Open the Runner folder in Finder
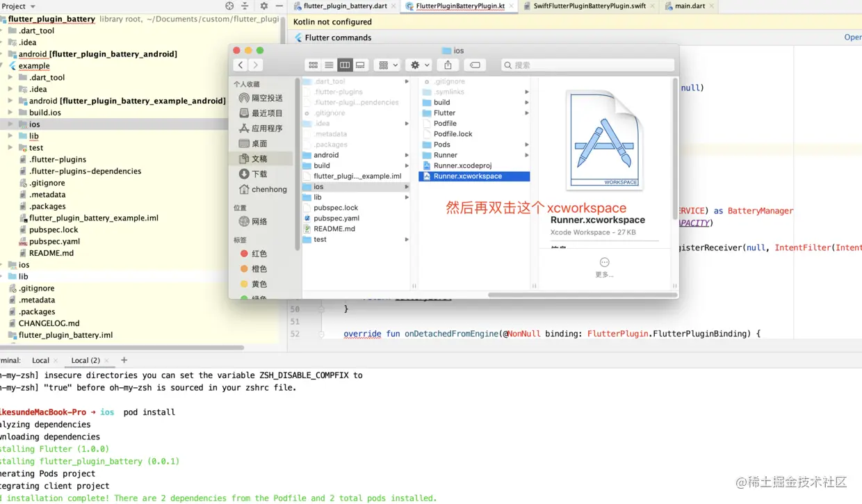 [446, 155]
